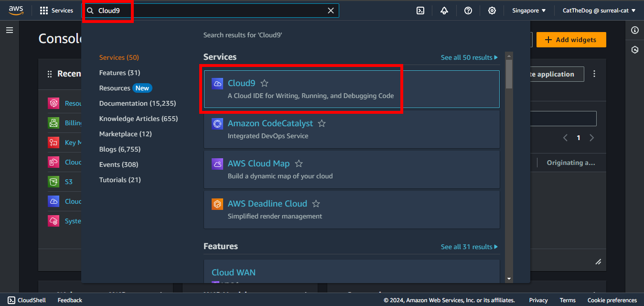This screenshot has height=306, width=644.
Task: Expand the Singapore region dropdown
Action: tap(529, 11)
